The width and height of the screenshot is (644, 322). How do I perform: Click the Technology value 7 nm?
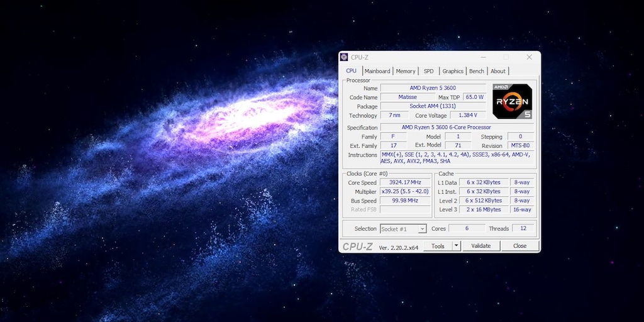coord(394,115)
